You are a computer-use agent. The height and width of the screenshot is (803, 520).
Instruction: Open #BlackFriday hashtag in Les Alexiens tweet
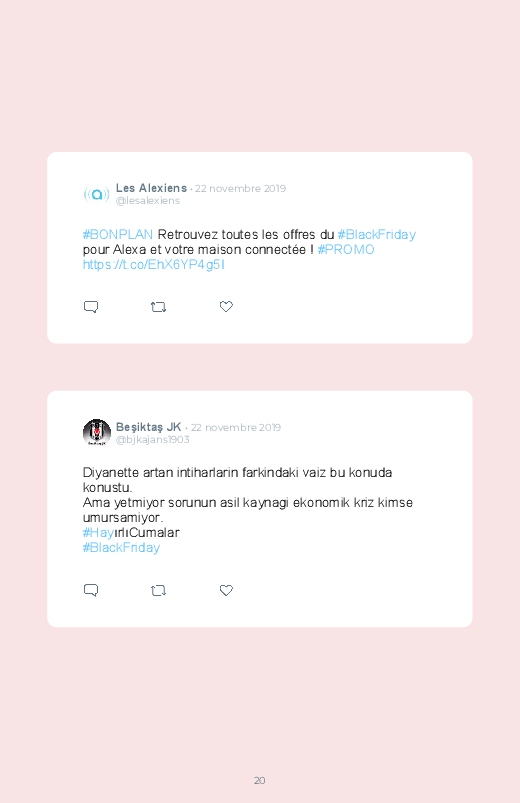point(377,235)
